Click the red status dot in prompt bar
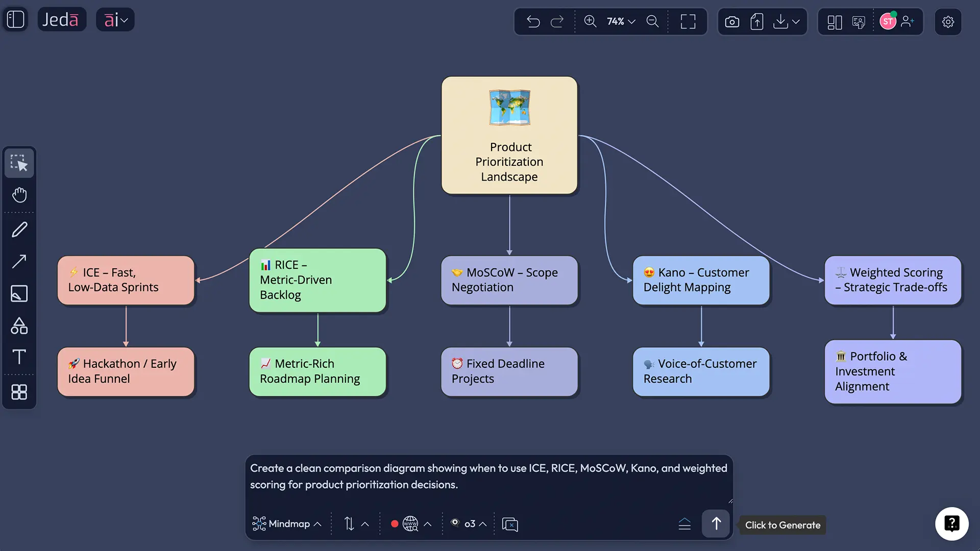Screen dimensions: 980x551 click(395, 523)
